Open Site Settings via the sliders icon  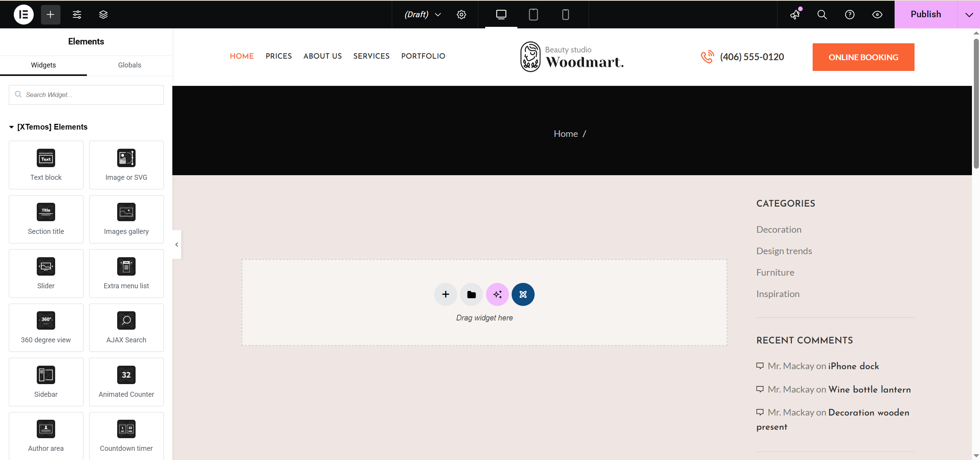pos(77,15)
